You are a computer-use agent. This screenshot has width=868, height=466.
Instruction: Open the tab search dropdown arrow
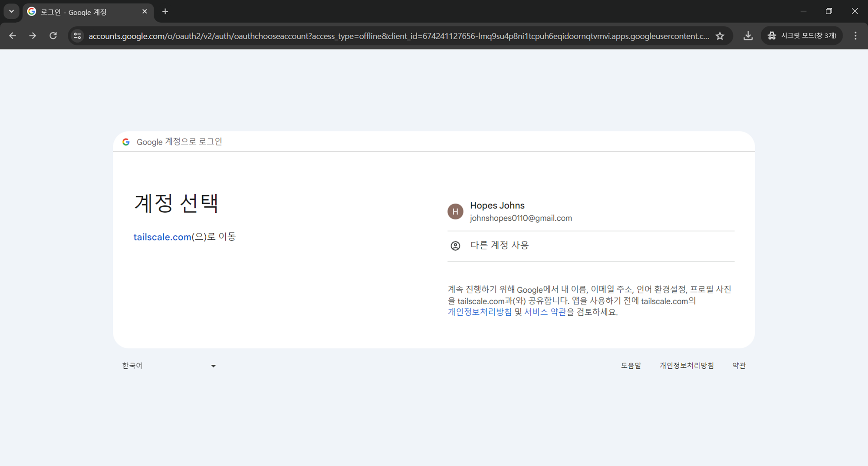point(12,12)
